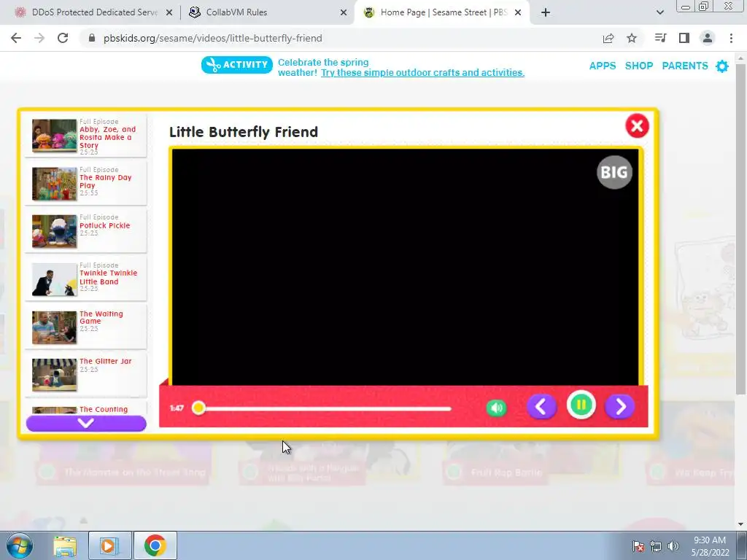Click the scrollbar down arrow
This screenshot has height=560, width=747.
click(x=740, y=524)
